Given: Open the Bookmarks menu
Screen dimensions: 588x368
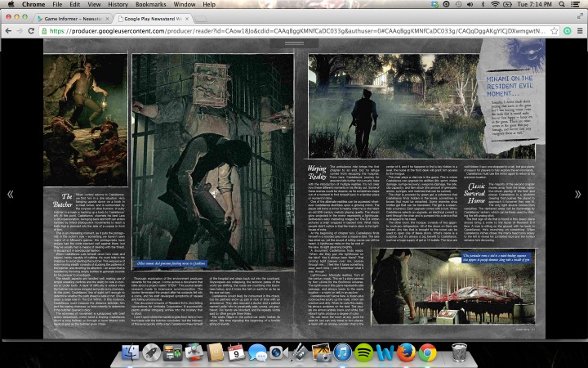Looking at the screenshot, I should (151, 4).
